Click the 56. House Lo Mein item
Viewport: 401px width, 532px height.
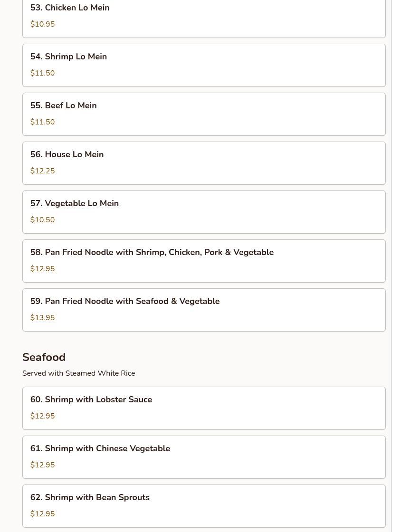204,163
